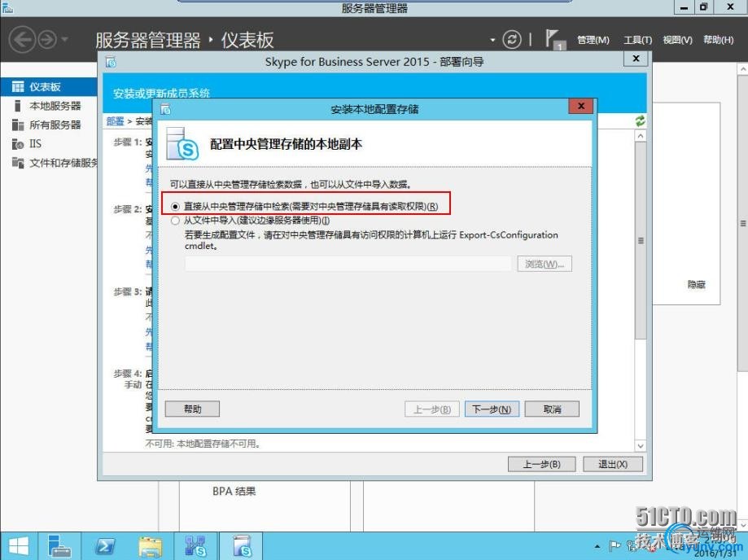This screenshot has height=560, width=748.
Task: Select 仪表板 in Server Manager sidebar
Action: point(48,87)
